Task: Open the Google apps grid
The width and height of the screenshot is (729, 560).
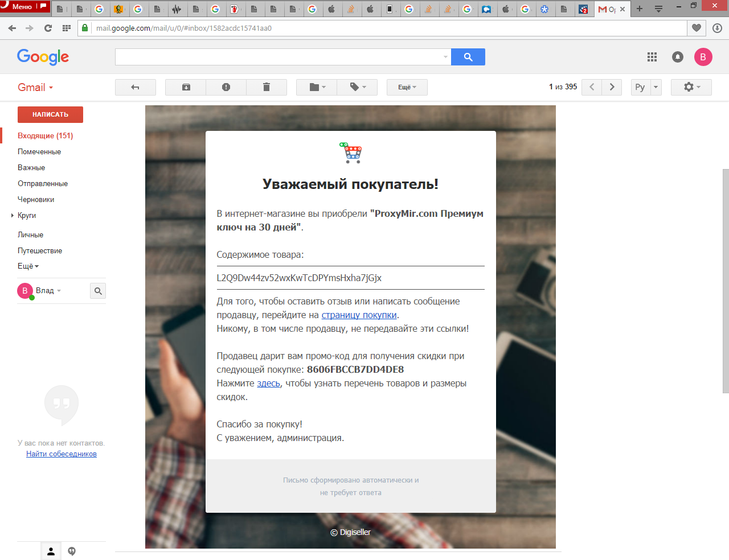Action: coord(652,57)
